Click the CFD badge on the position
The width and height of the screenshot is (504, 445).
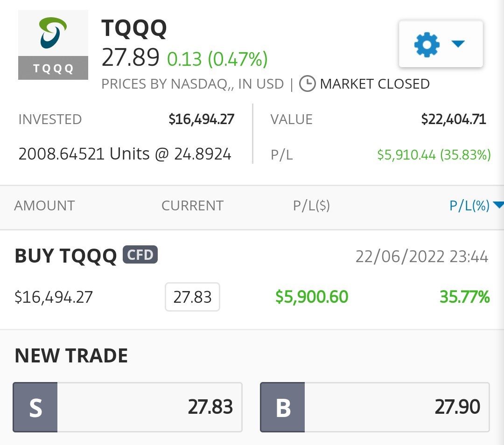point(140,255)
